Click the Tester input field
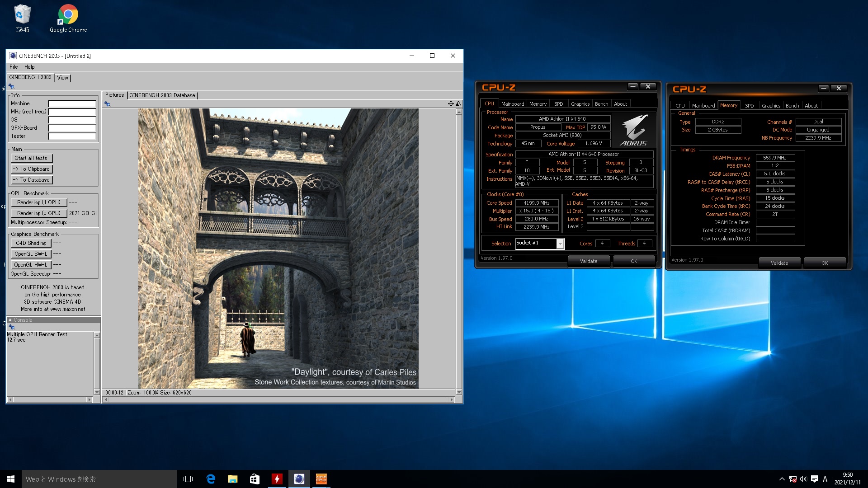868x488 pixels. tap(72, 136)
